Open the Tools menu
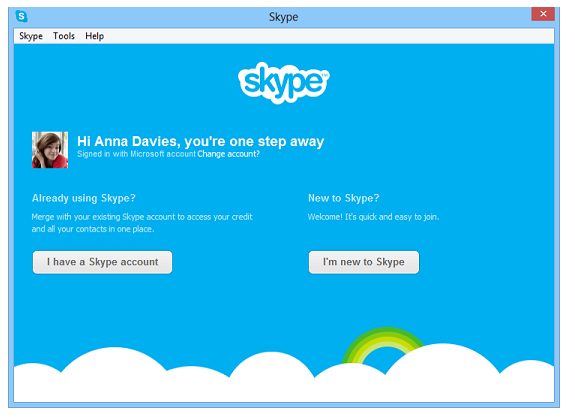Viewport: 575px width, 417px height. (x=64, y=36)
